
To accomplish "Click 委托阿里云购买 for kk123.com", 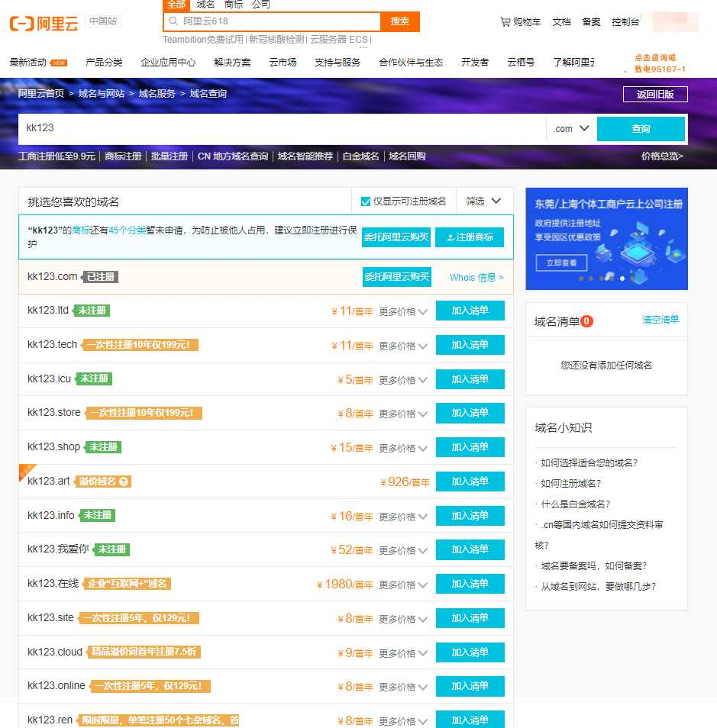I will click(397, 277).
